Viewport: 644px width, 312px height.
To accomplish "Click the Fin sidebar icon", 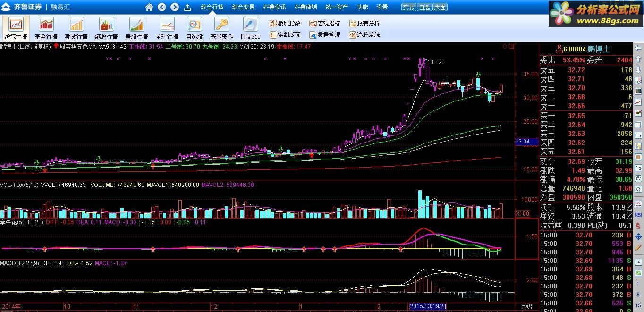I will coord(638,135).
